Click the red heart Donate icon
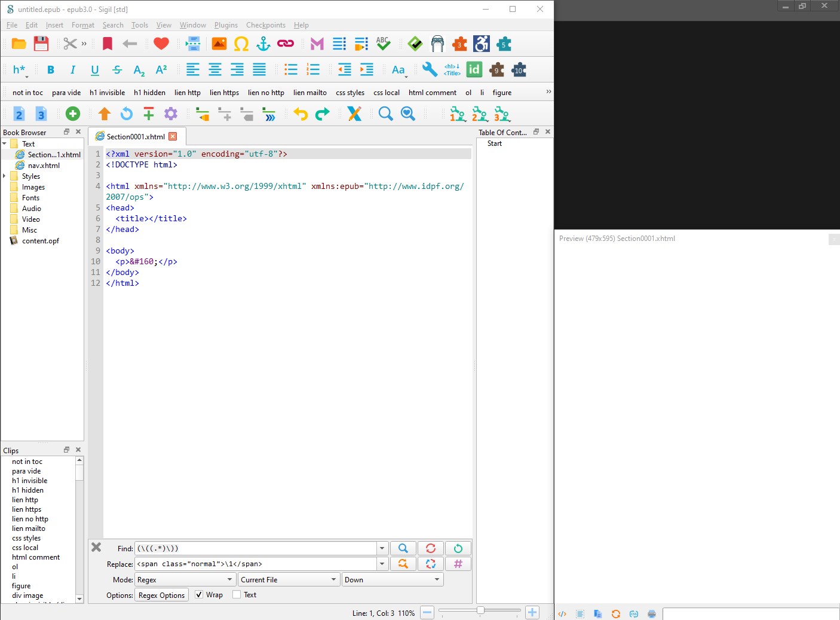The height and width of the screenshot is (620, 840). pyautogui.click(x=161, y=44)
